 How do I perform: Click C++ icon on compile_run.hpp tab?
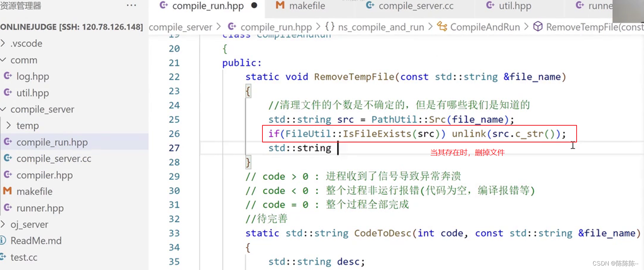[x=163, y=5]
